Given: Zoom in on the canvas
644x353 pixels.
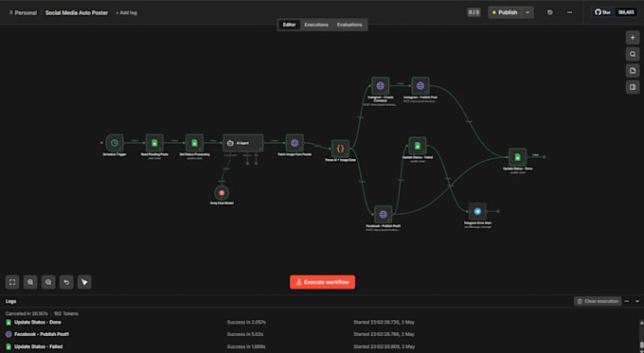Looking at the screenshot, I should click(x=30, y=282).
